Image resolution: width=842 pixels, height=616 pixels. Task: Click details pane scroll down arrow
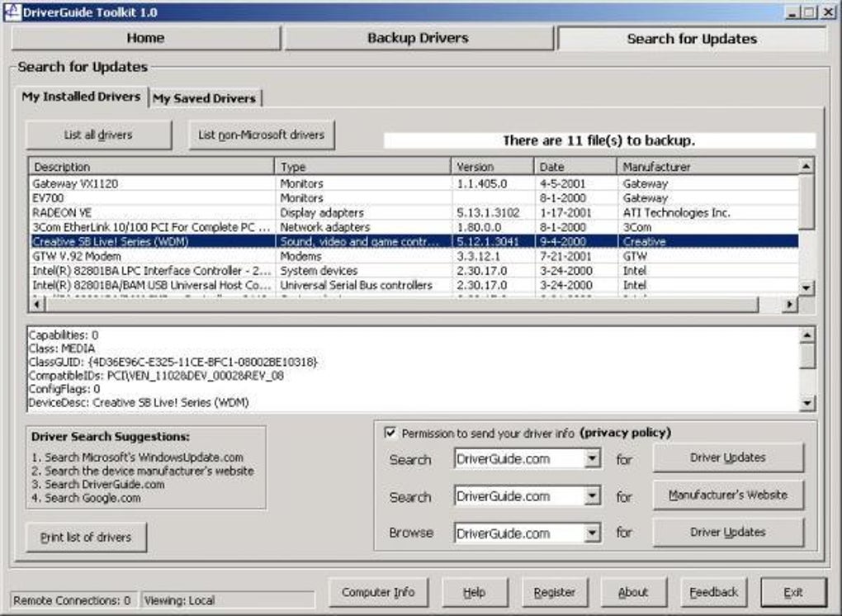pos(807,403)
